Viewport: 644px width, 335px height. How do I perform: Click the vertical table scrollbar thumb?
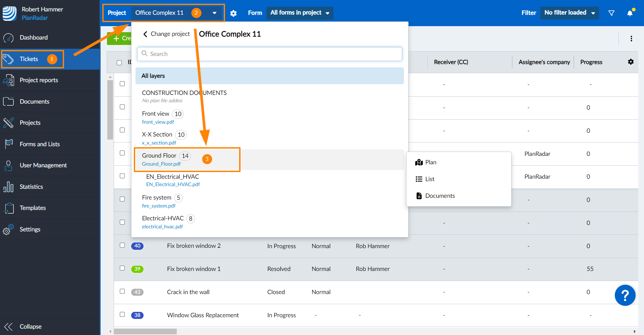[x=110, y=110]
